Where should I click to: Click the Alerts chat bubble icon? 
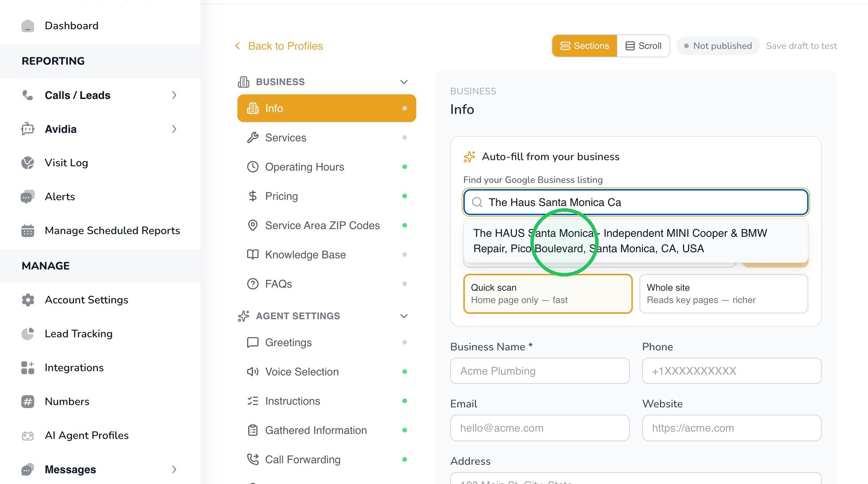pyautogui.click(x=28, y=197)
